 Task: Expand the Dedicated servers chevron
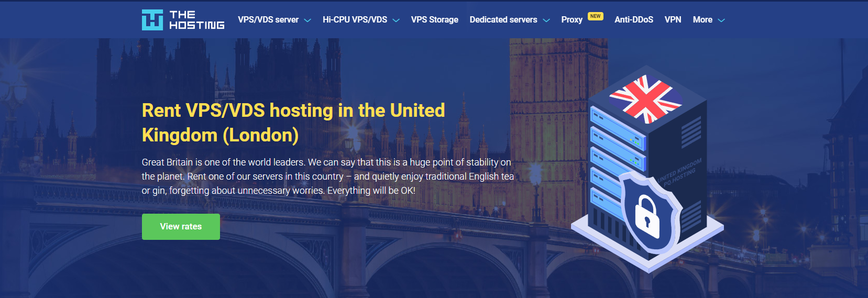546,20
